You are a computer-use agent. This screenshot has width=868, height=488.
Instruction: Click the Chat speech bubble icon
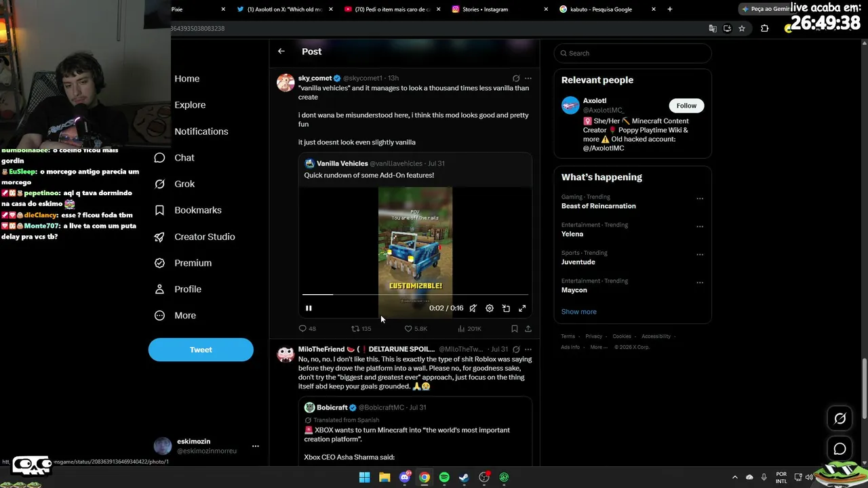(159, 158)
